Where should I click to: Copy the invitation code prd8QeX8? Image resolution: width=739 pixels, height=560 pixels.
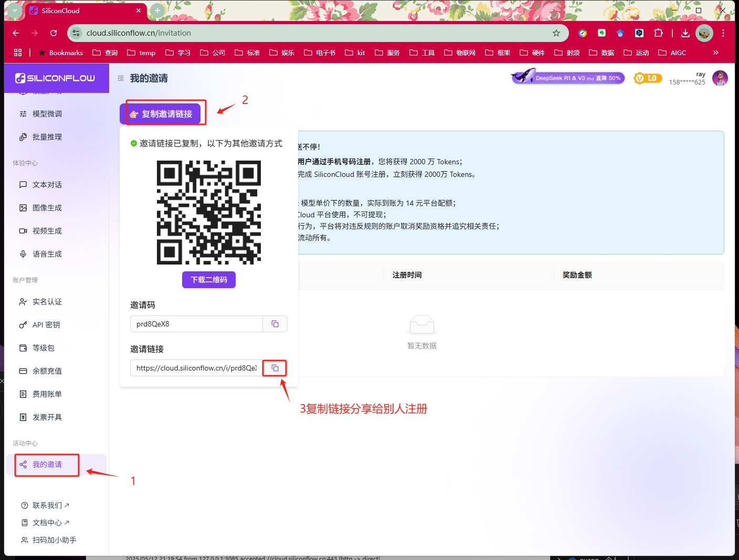click(x=275, y=324)
